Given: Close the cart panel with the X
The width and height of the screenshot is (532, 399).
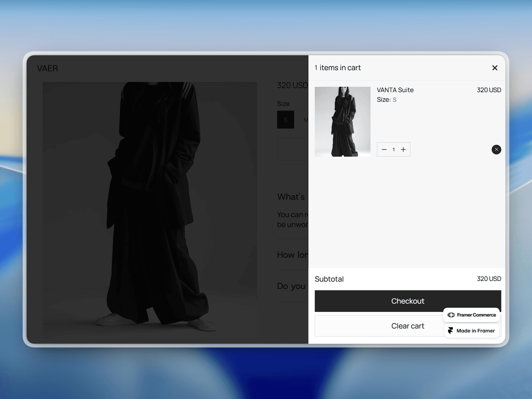Looking at the screenshot, I should click(495, 68).
